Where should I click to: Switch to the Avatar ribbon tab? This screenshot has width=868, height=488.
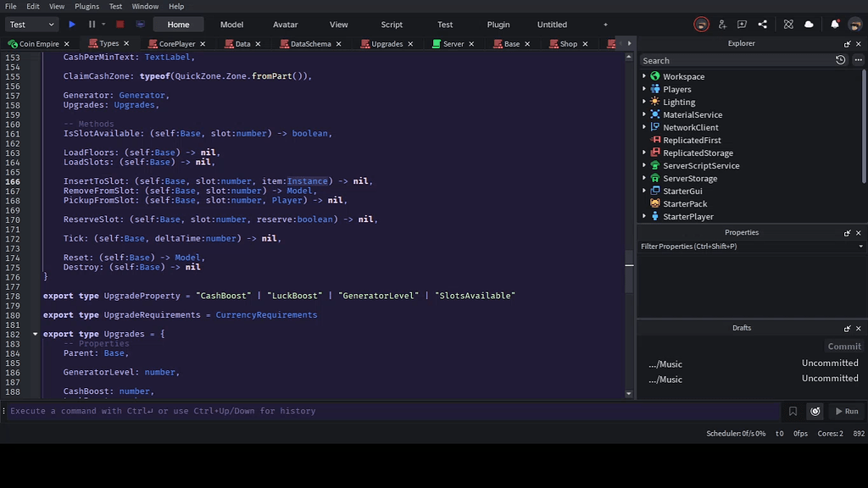pos(285,25)
